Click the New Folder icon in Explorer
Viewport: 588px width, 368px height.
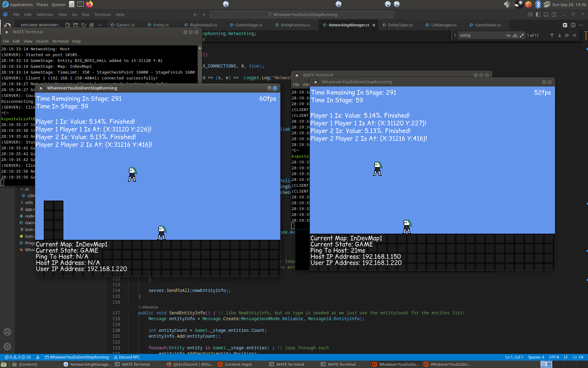76,25
